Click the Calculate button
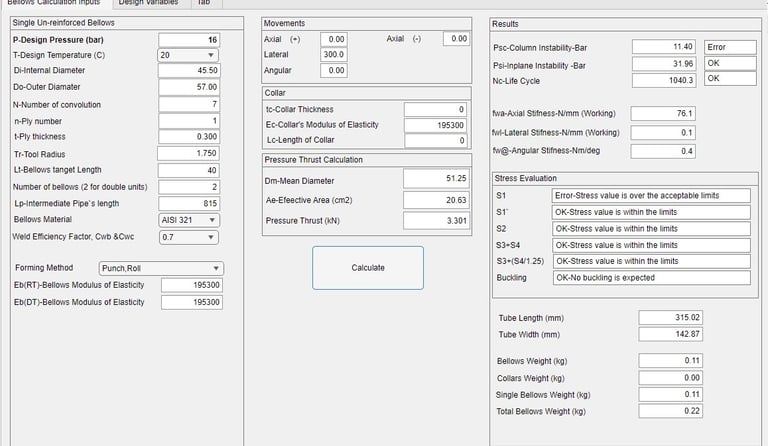Viewport: 768px width, 446px height. (368, 268)
